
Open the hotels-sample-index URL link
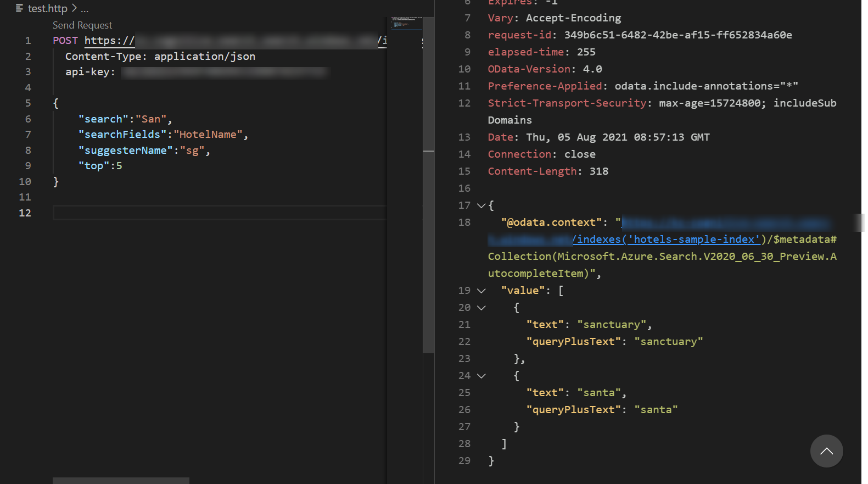666,240
